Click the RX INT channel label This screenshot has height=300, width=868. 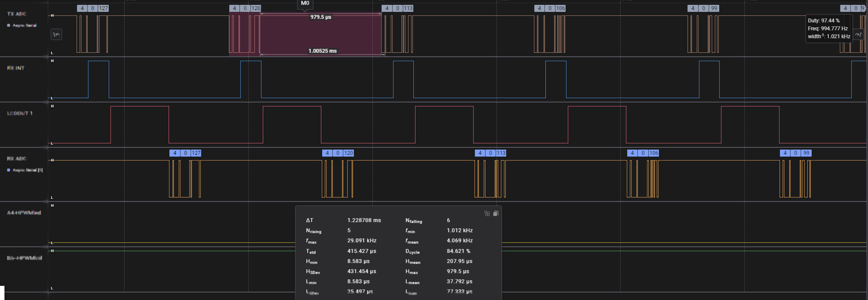[x=16, y=68]
